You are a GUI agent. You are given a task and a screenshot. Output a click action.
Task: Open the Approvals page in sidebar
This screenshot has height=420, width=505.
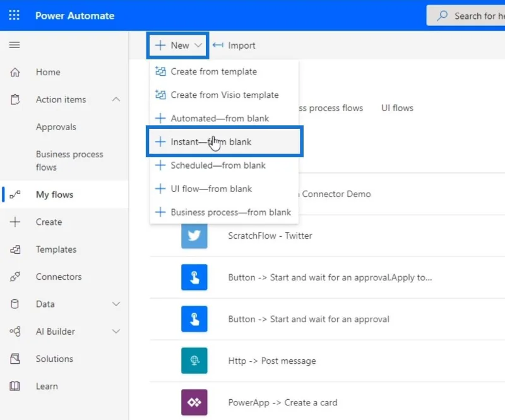click(x=56, y=127)
